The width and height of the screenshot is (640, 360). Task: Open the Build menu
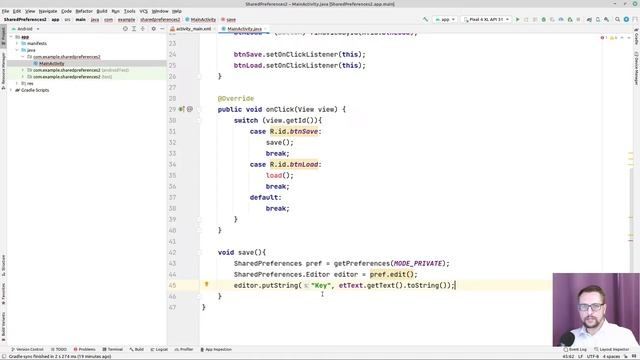point(102,11)
